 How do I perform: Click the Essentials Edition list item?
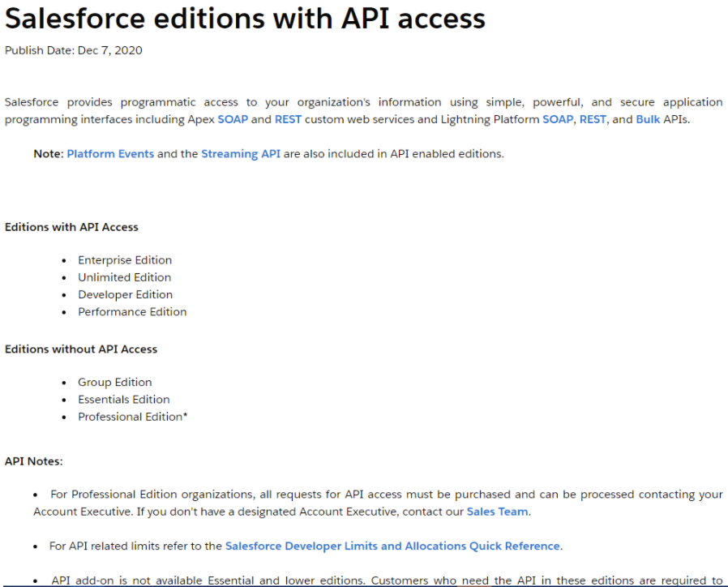coord(123,400)
